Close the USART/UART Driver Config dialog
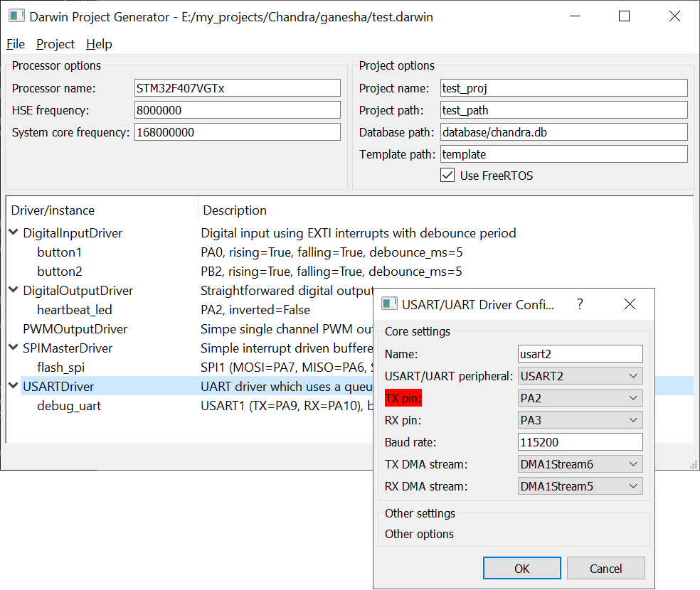The height and width of the screenshot is (590, 700). pos(630,304)
